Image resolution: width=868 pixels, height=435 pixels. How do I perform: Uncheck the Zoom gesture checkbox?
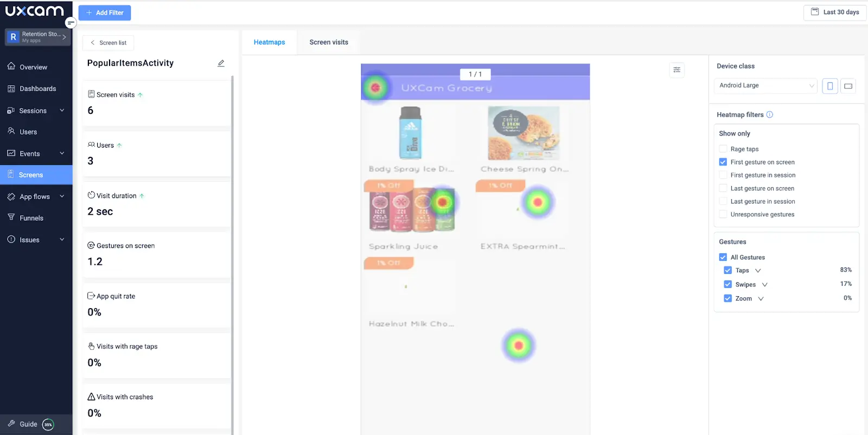728,298
